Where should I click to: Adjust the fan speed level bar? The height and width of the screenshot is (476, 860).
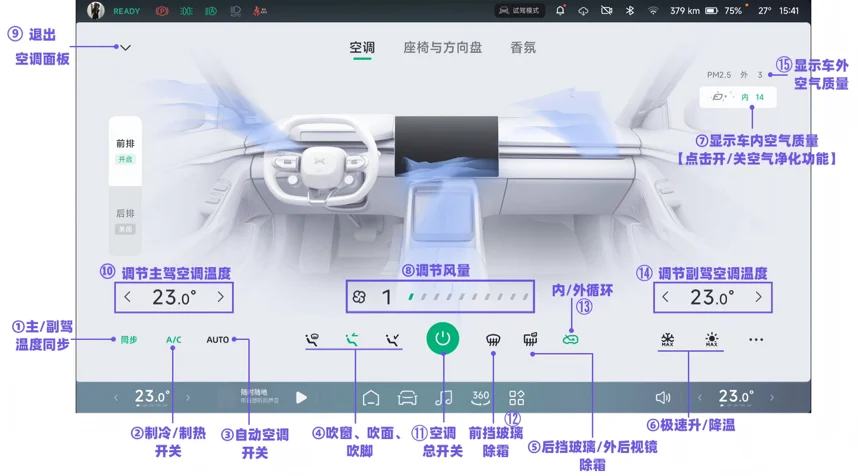[x=468, y=297]
